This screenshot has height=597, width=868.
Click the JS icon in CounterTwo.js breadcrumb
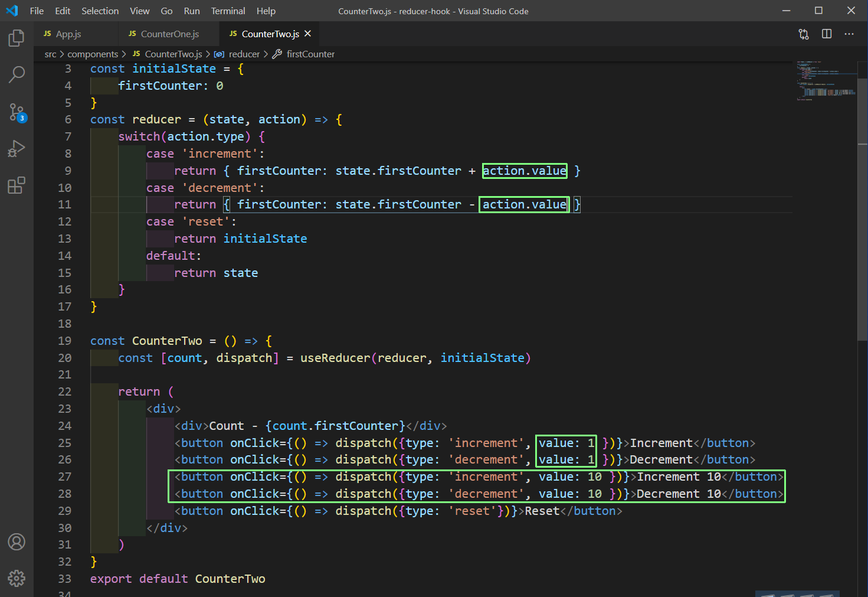136,54
